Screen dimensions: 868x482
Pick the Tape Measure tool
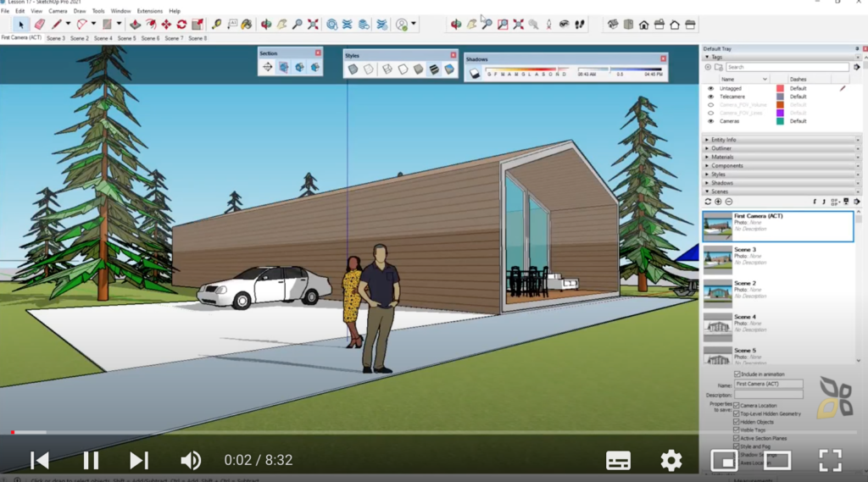tap(216, 25)
